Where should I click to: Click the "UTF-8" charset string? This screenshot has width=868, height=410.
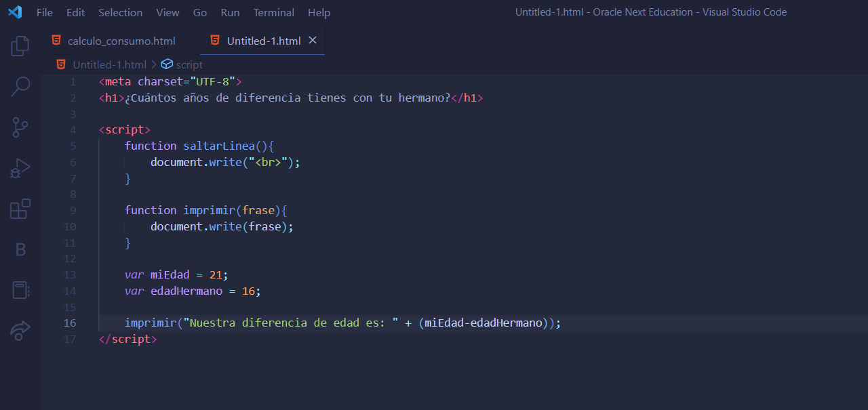coord(212,81)
